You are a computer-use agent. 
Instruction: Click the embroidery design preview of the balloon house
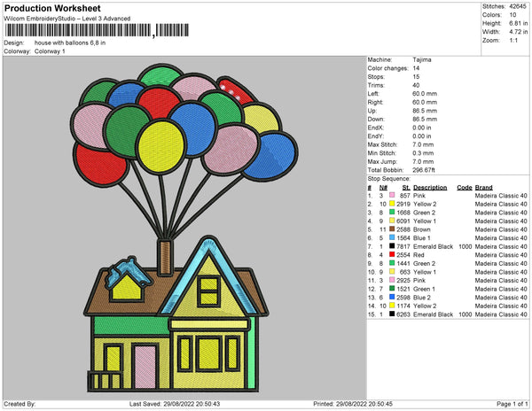click(x=184, y=228)
